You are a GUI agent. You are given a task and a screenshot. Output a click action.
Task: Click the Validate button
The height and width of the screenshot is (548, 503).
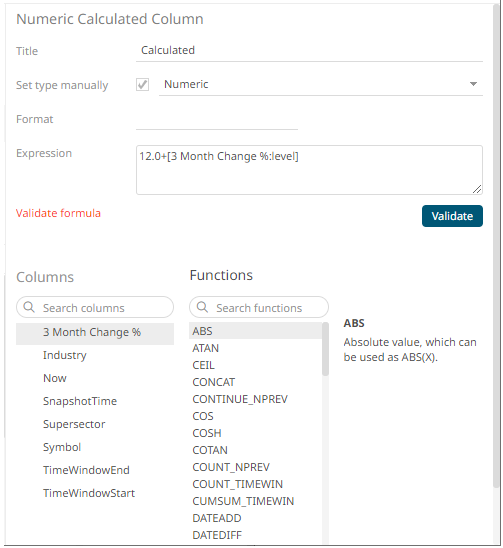(452, 216)
